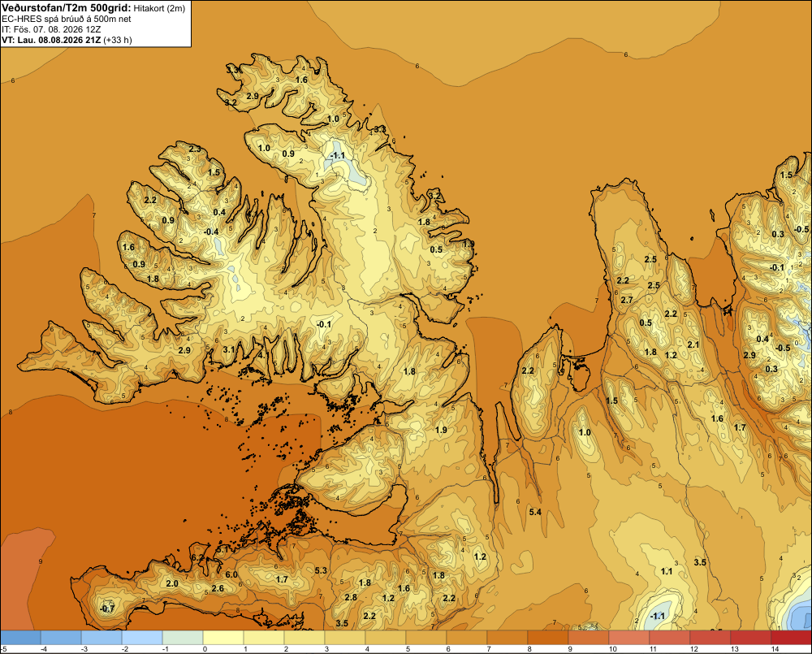The width and height of the screenshot is (812, 654).
Task: Click the '6.0' temperature value on the map
Action: pyautogui.click(x=231, y=574)
